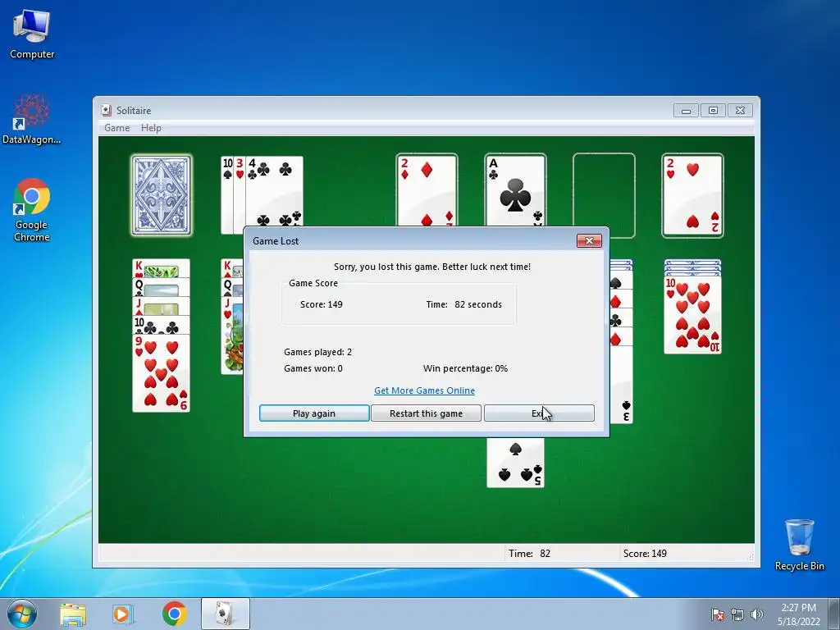Select the 4 of clubs waste card
Image resolution: width=840 pixels, height=630 pixels.
click(274, 195)
